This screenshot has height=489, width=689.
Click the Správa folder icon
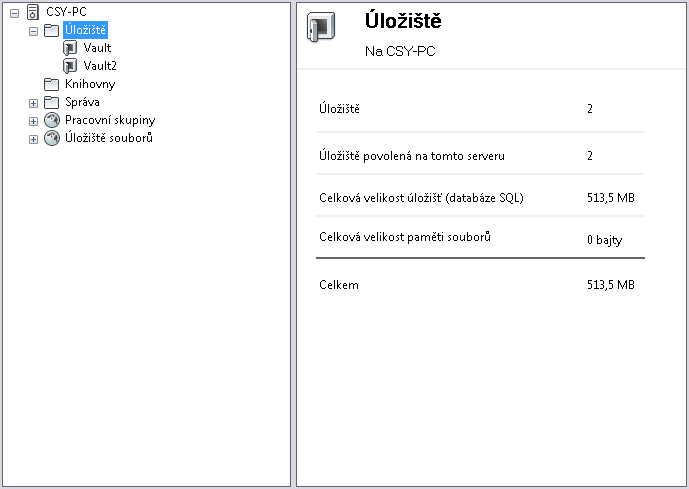51,102
